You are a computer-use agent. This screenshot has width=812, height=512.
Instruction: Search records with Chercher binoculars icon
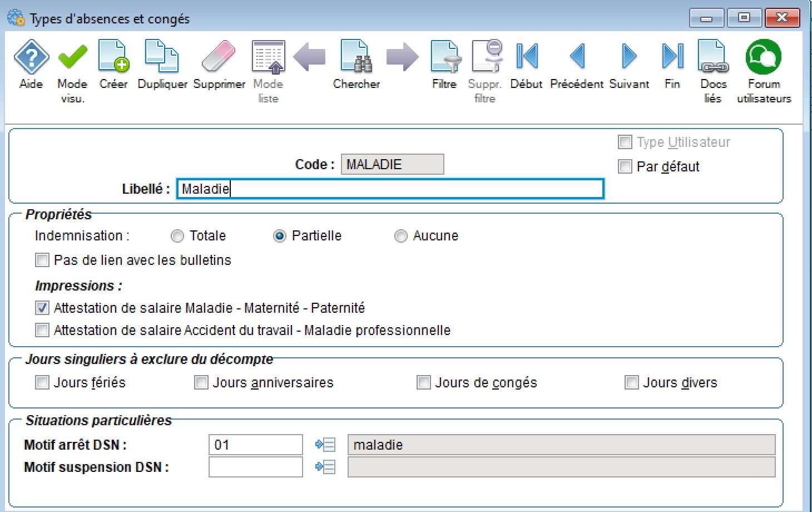point(357,57)
